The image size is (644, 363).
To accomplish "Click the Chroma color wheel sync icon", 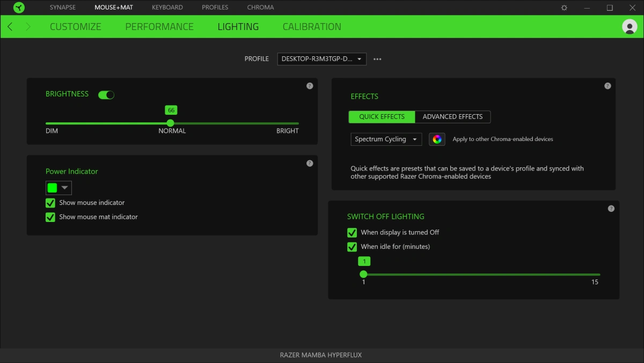I will 437,139.
